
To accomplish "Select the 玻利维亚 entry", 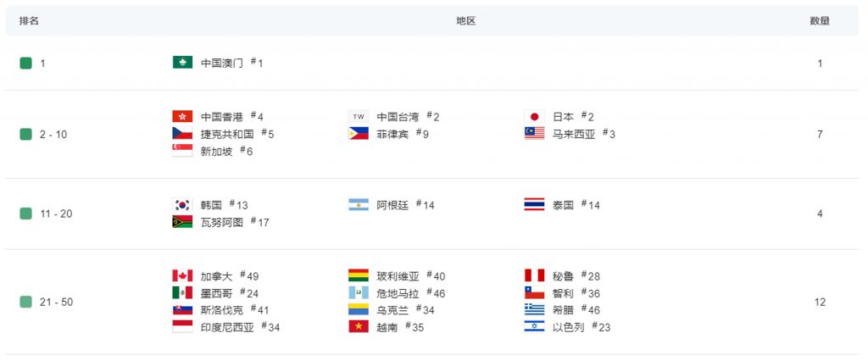I will pos(398,276).
